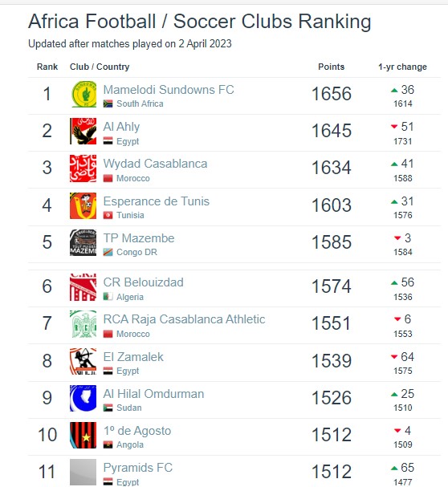Click the RCA Raja Casablanca green emblem

83,324
